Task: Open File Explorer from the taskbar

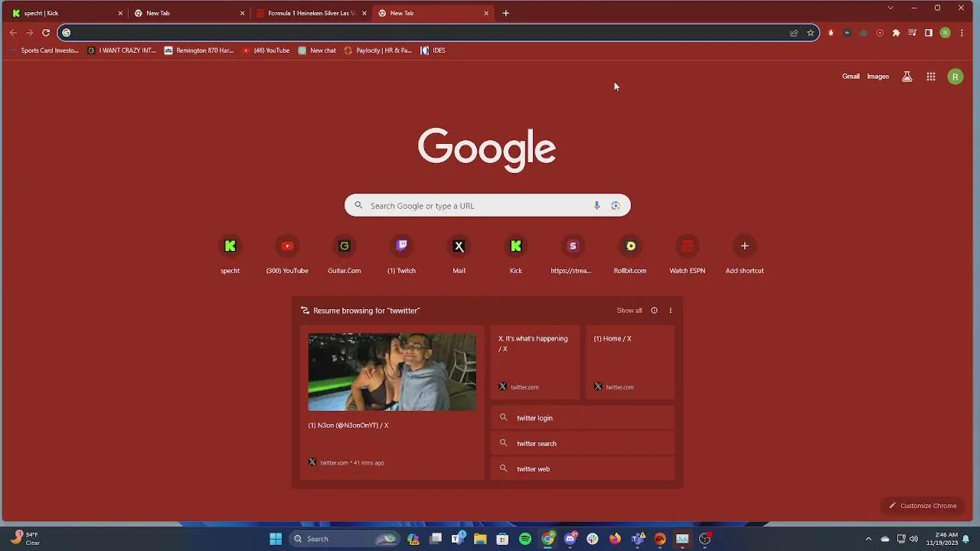Action: (480, 539)
